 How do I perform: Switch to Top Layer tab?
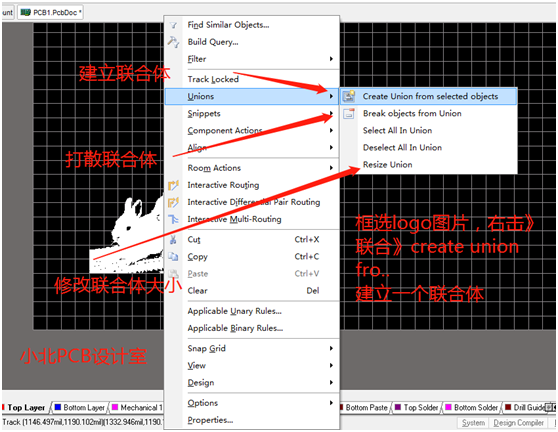[26, 407]
